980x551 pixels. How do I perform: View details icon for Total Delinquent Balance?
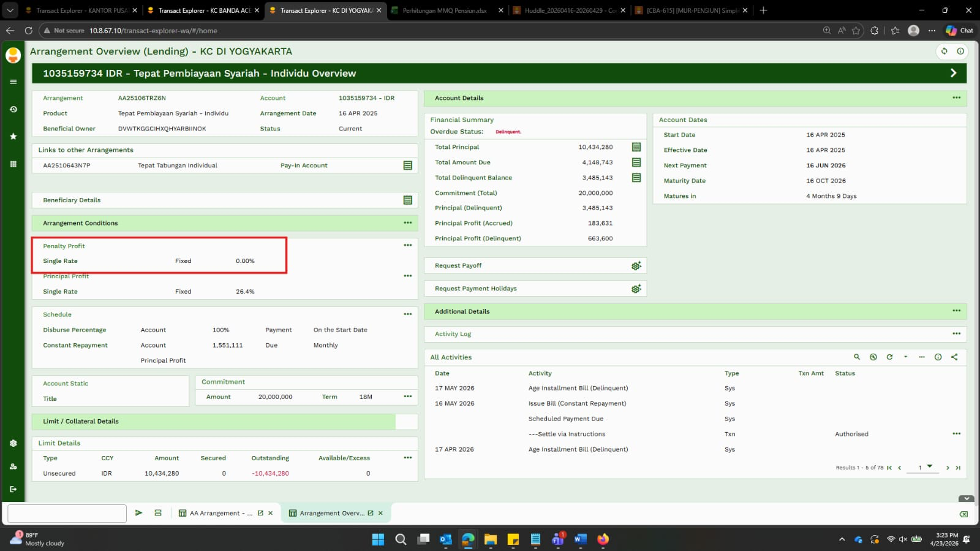coord(636,178)
